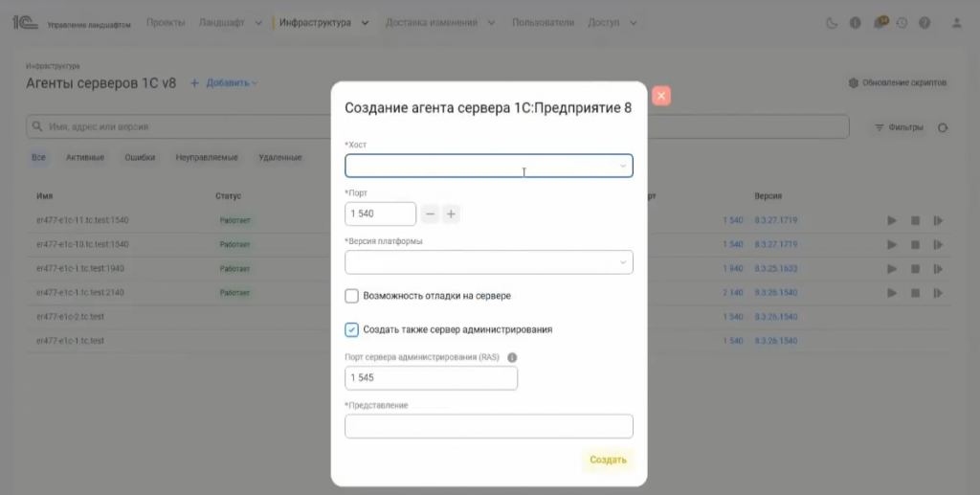Open the Версия платформы dropdown
The height and width of the screenshot is (495, 980).
[x=489, y=262]
